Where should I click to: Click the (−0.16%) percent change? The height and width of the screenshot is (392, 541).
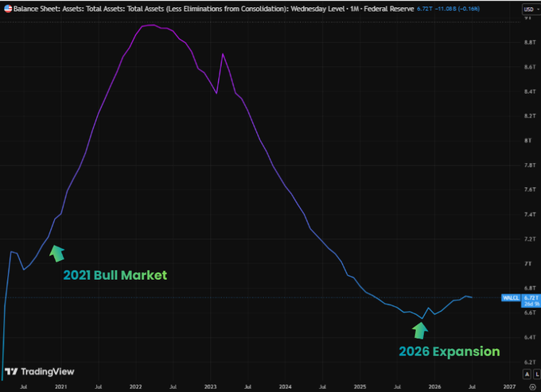point(469,9)
